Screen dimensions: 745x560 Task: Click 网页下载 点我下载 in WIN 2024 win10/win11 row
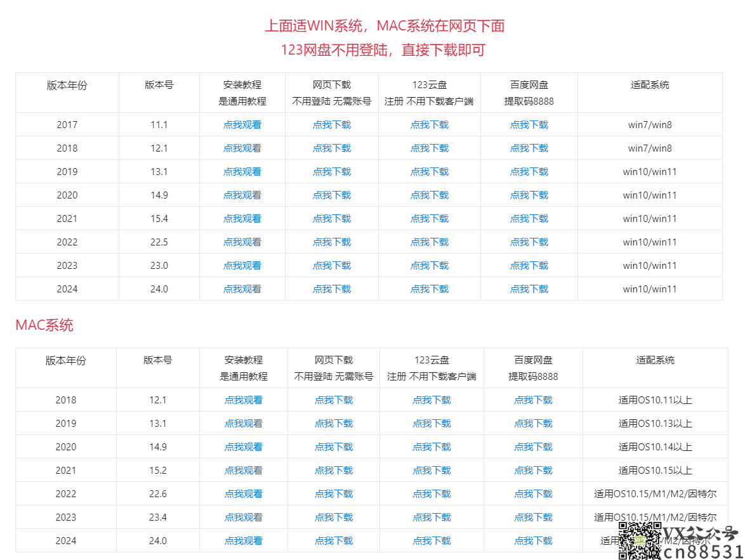(x=332, y=289)
